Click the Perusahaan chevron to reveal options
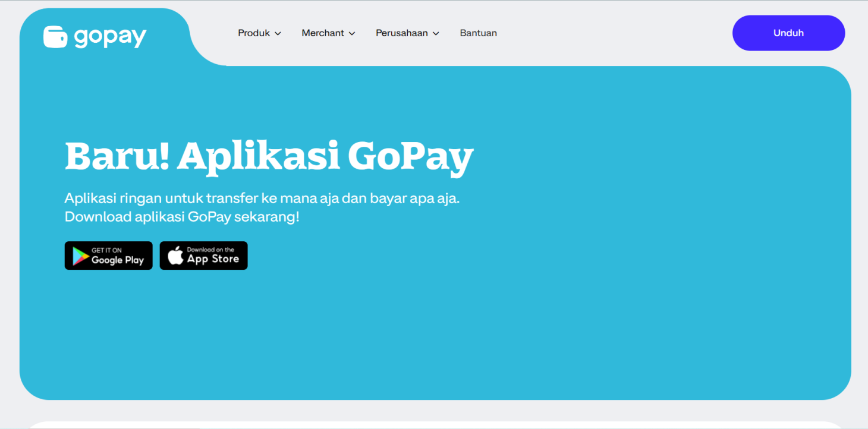The image size is (868, 429). tap(437, 33)
